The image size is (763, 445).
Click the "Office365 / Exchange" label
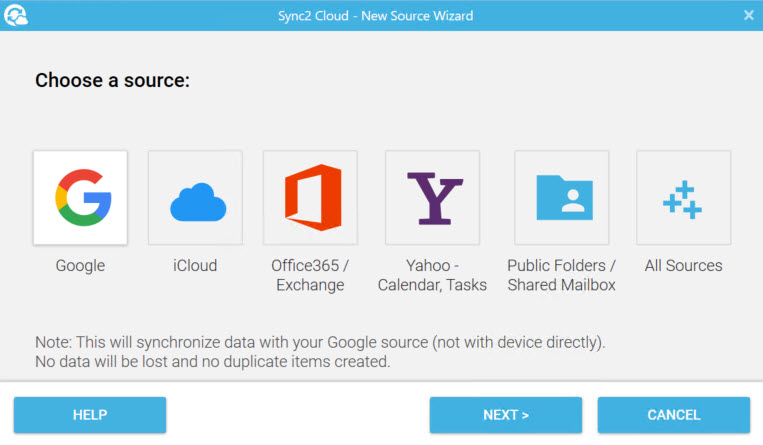tap(308, 275)
